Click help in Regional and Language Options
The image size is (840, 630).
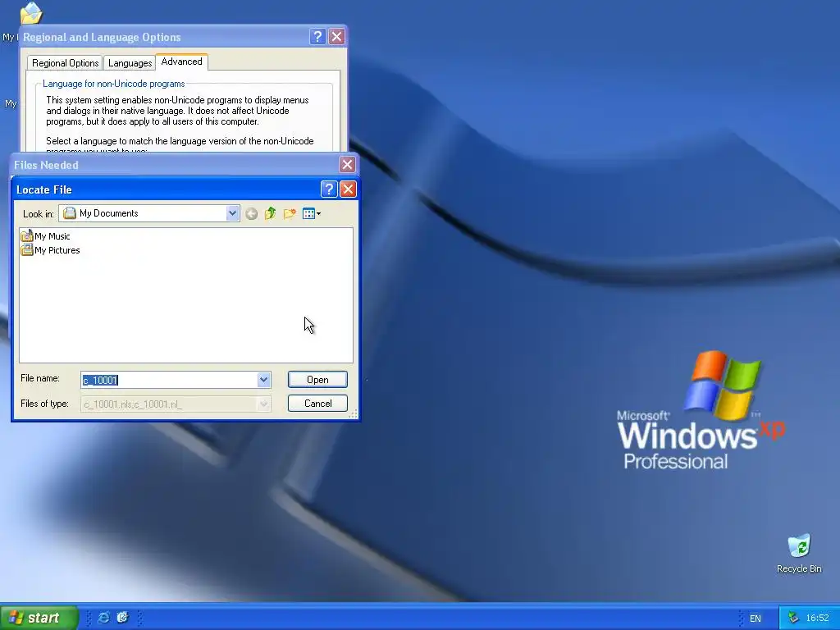coord(317,36)
